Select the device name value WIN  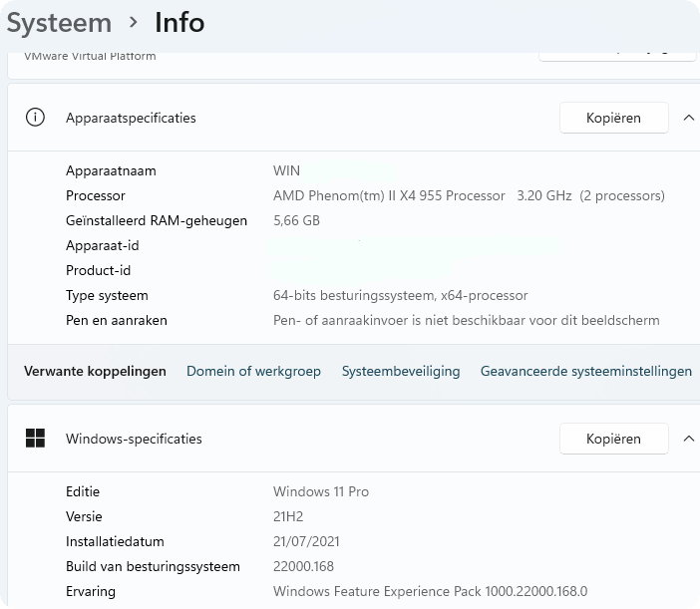pyautogui.click(x=286, y=170)
